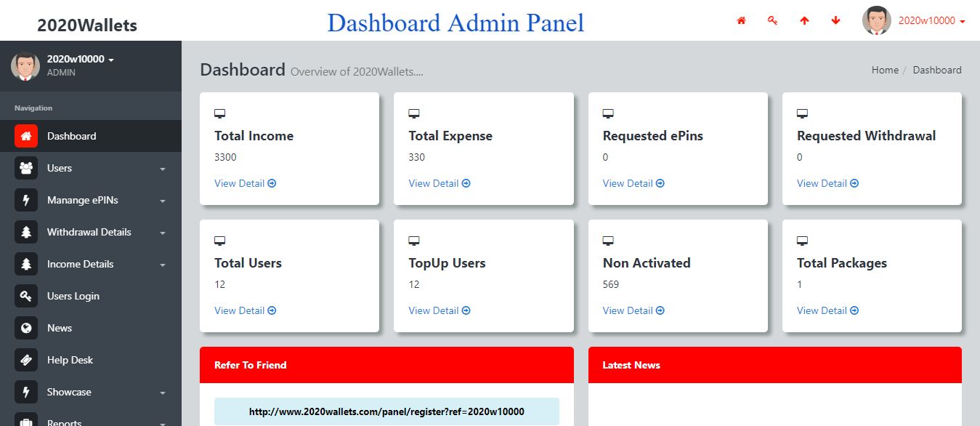
Task: Click the Manange ePINs lightning icon
Action: [x=26, y=200]
